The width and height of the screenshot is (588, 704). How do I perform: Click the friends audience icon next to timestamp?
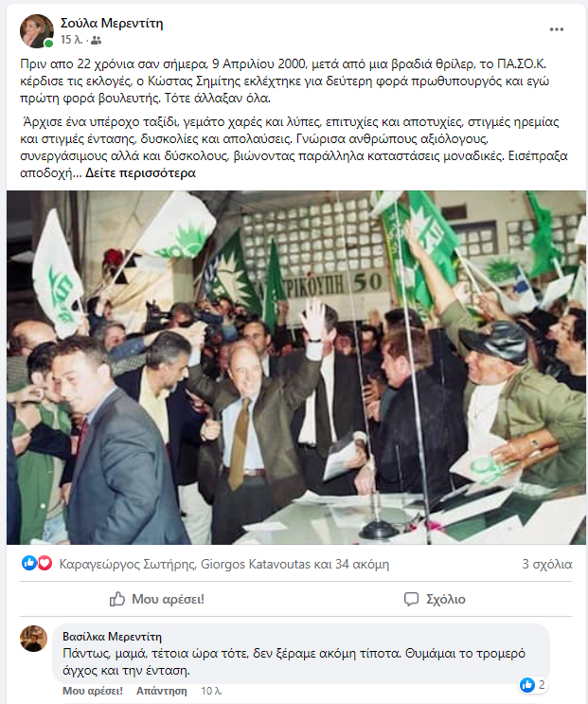coord(96,41)
